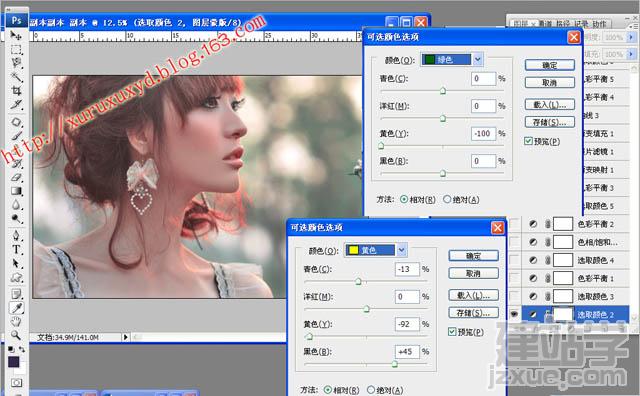The height and width of the screenshot is (396, 640).
Task: Select the Eyedropper tool
Action: [x=16, y=308]
